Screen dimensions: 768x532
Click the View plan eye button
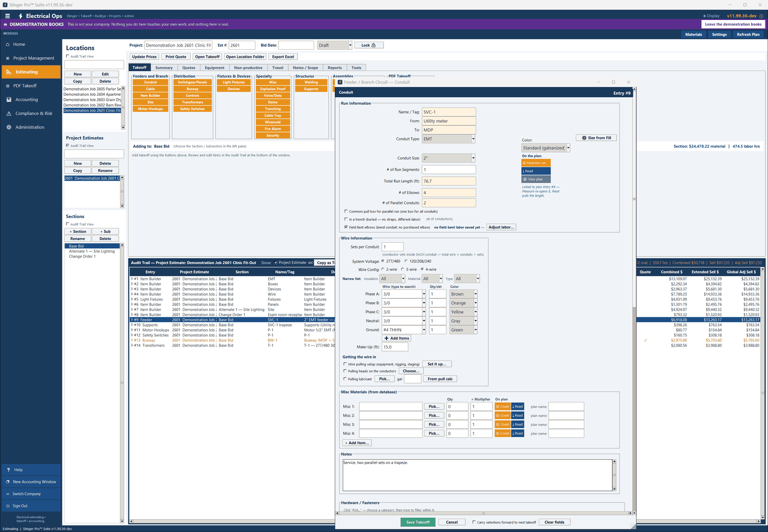tap(536, 179)
